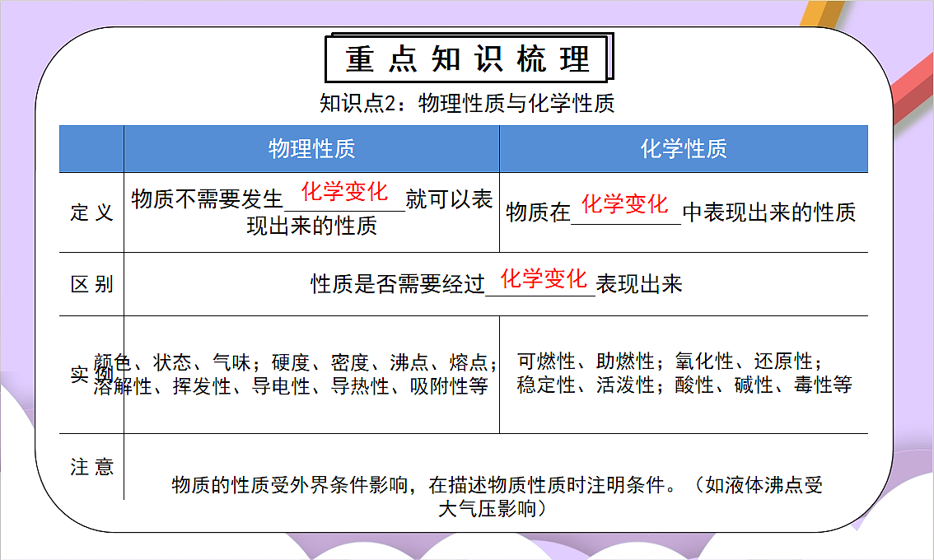
Task: Click the 物理性质 column header
Action: [311, 149]
